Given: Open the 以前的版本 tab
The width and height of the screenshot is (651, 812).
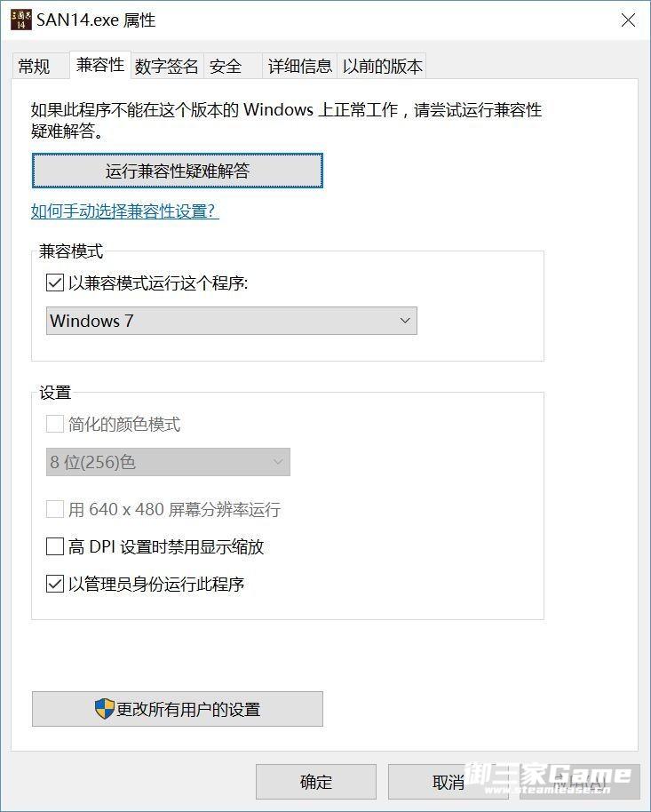Looking at the screenshot, I should [x=383, y=66].
